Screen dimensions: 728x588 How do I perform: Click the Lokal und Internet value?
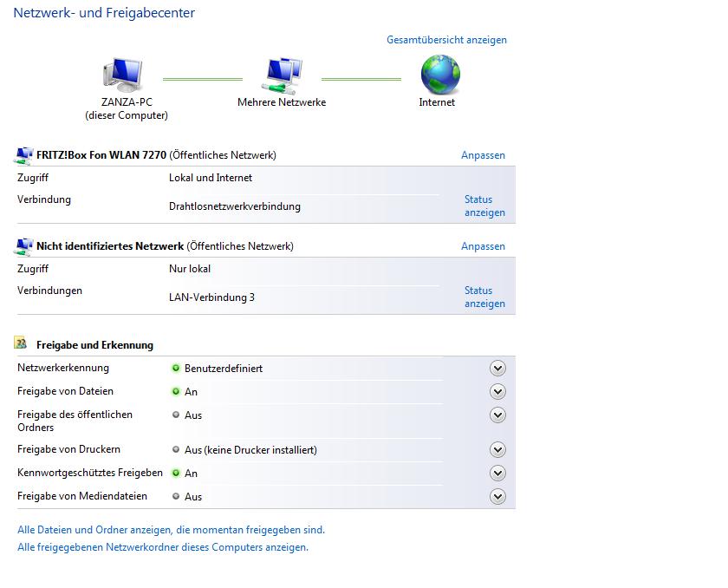(211, 178)
